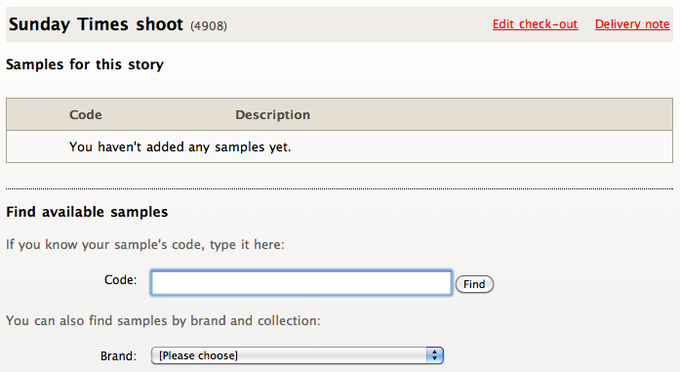Focus the Code input field
The width and height of the screenshot is (680, 372).
point(301,283)
